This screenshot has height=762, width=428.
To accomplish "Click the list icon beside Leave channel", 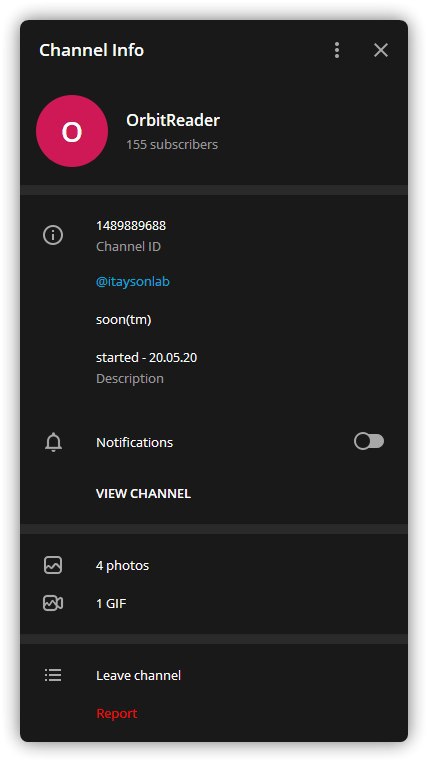I will coord(53,675).
